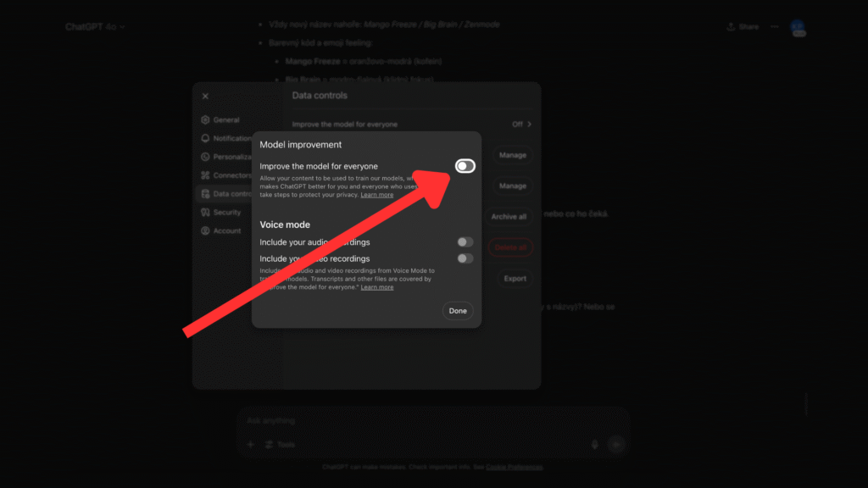Viewport: 868px width, 488px height.
Task: Close the settings panel with the X icon
Action: tap(205, 96)
